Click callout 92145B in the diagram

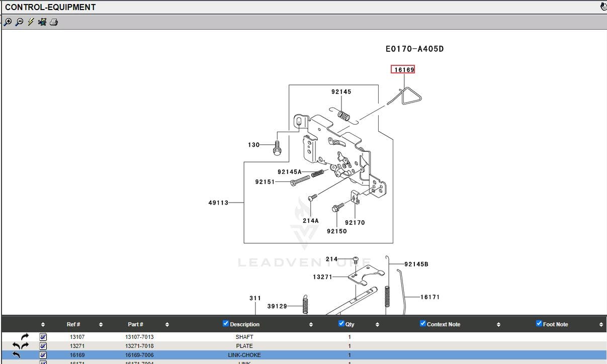(416, 264)
